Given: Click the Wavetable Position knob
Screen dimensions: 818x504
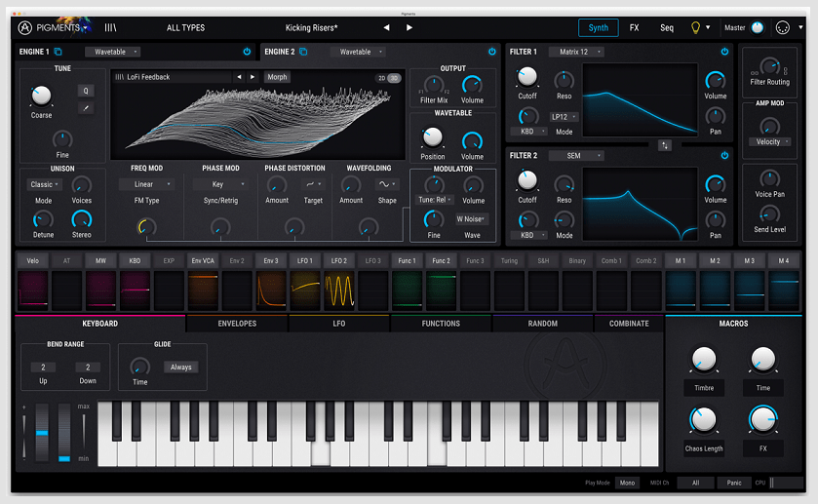Looking at the screenshot, I should (433, 137).
